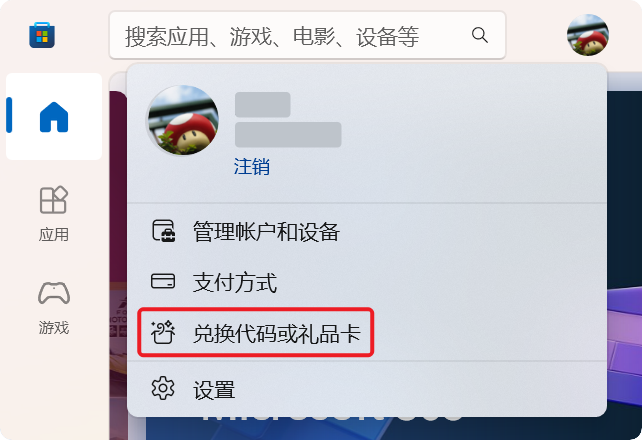
Task: Focus the 搜索应用、游戏、电影 search box
Action: [307, 35]
